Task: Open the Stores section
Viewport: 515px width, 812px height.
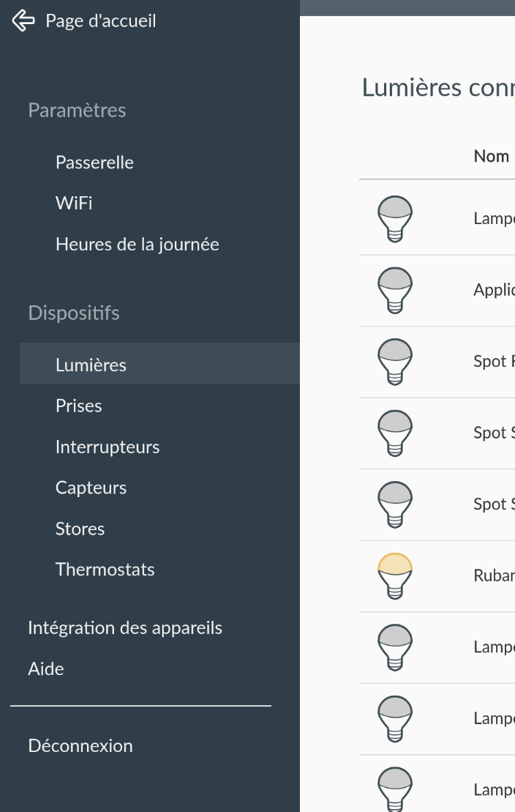Action: [80, 529]
